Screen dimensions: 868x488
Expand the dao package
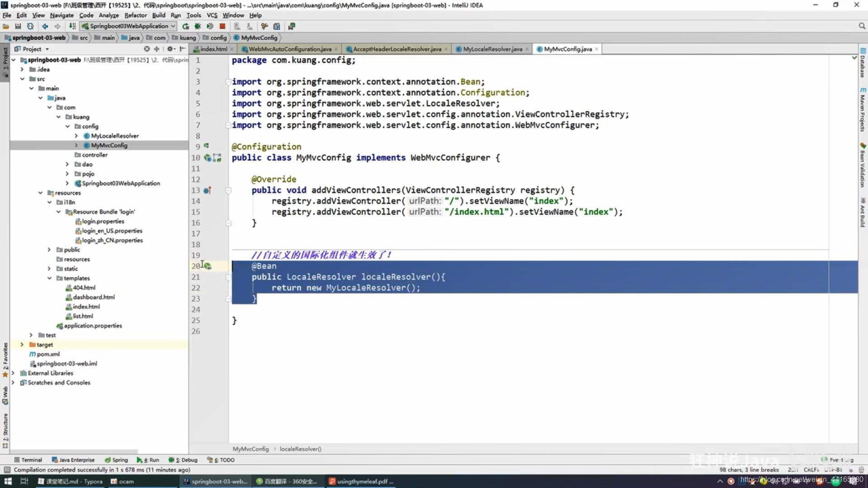(67, 164)
